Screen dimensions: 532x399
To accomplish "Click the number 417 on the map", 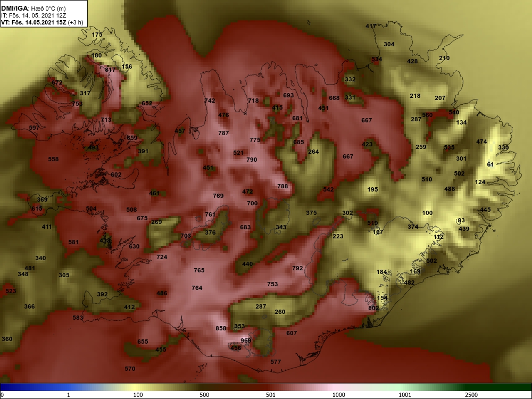I will click(371, 26).
